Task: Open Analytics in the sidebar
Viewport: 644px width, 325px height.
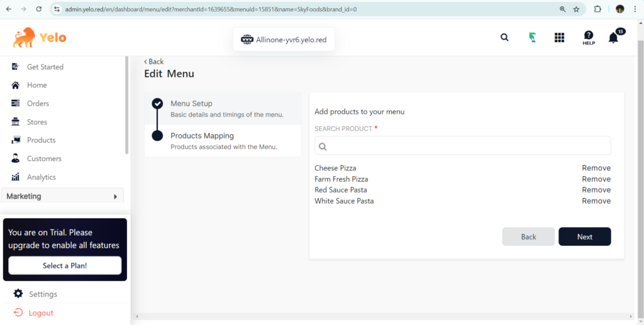Action: 42,177
